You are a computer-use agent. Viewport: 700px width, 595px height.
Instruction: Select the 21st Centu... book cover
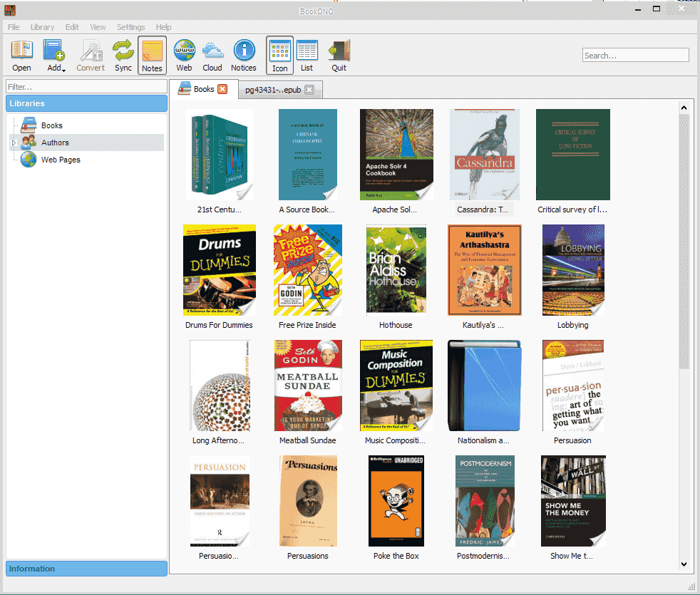coord(220,155)
